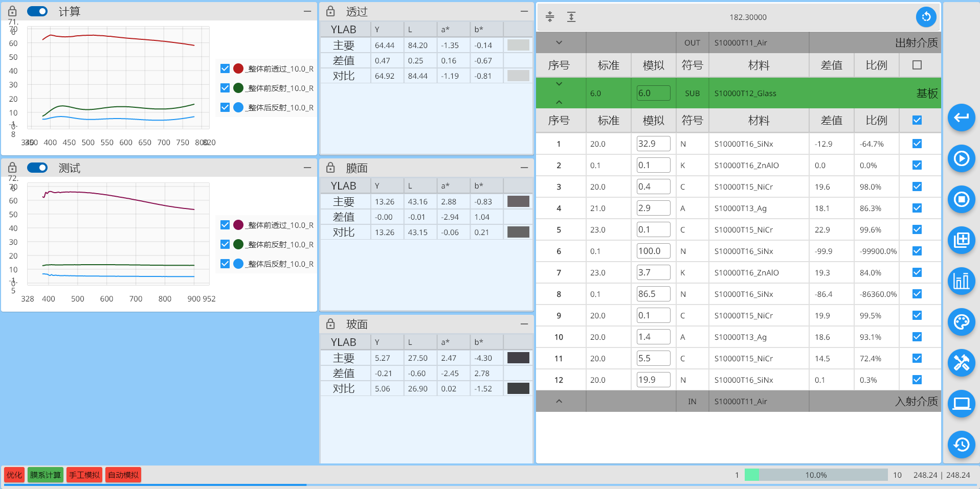
Task: Expand the IN 入射介质 row chevron
Action: point(560,401)
